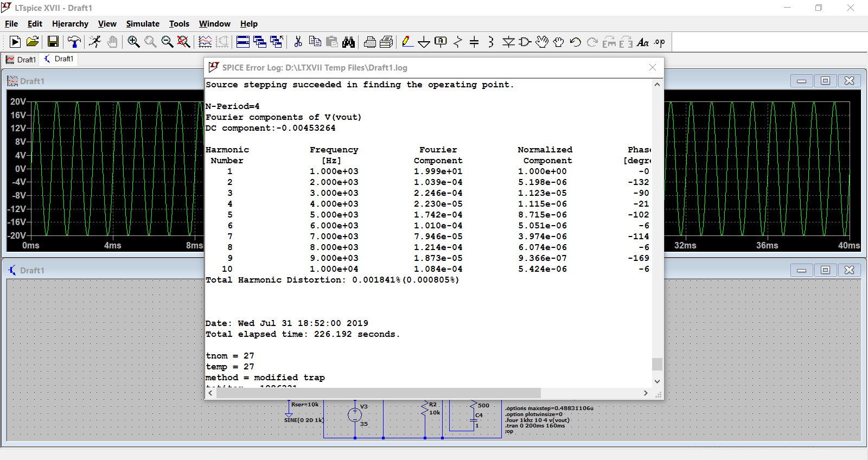Open the Simulate menu
Image resolution: width=868 pixels, height=460 pixels.
(143, 24)
